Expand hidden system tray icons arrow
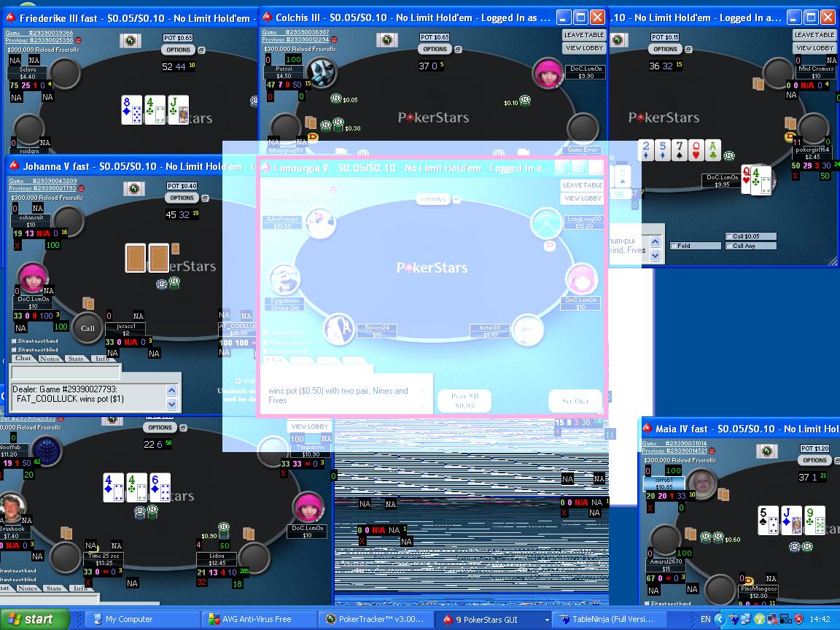 pos(720,619)
